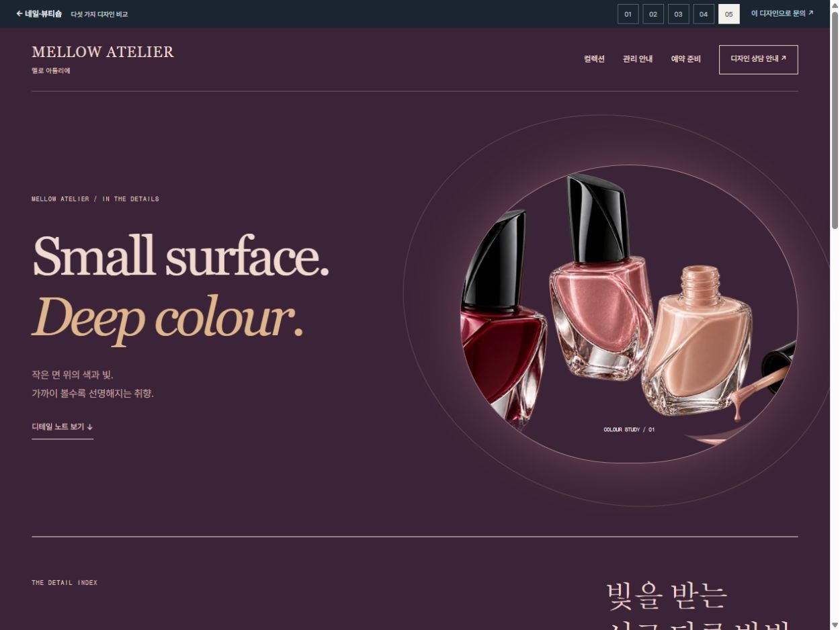Open the 예약 준비 menu item

(x=685, y=59)
